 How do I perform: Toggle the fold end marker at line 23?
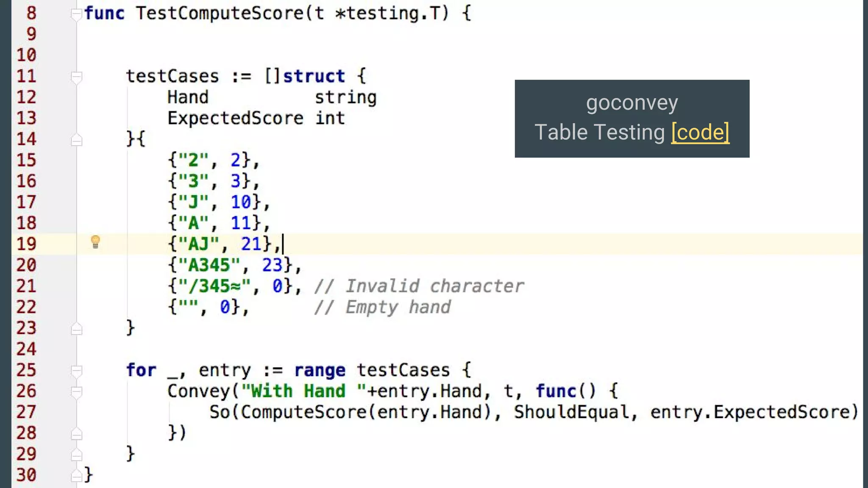click(x=76, y=329)
